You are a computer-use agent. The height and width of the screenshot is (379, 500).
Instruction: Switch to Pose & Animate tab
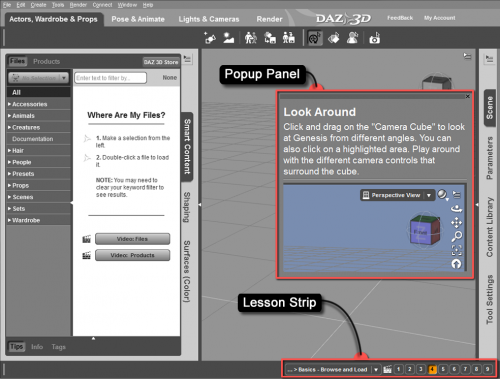coord(138,19)
